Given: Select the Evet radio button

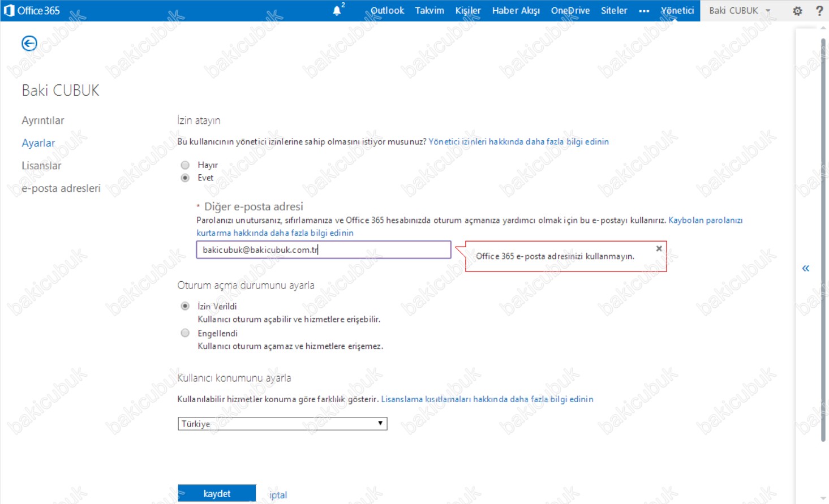Looking at the screenshot, I should 185,178.
